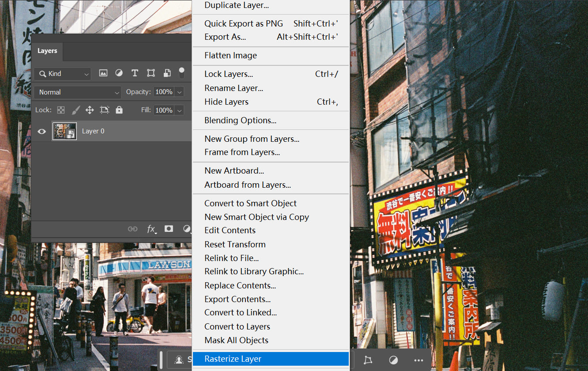
Task: Switch to the Layers tab
Action: coord(47,51)
